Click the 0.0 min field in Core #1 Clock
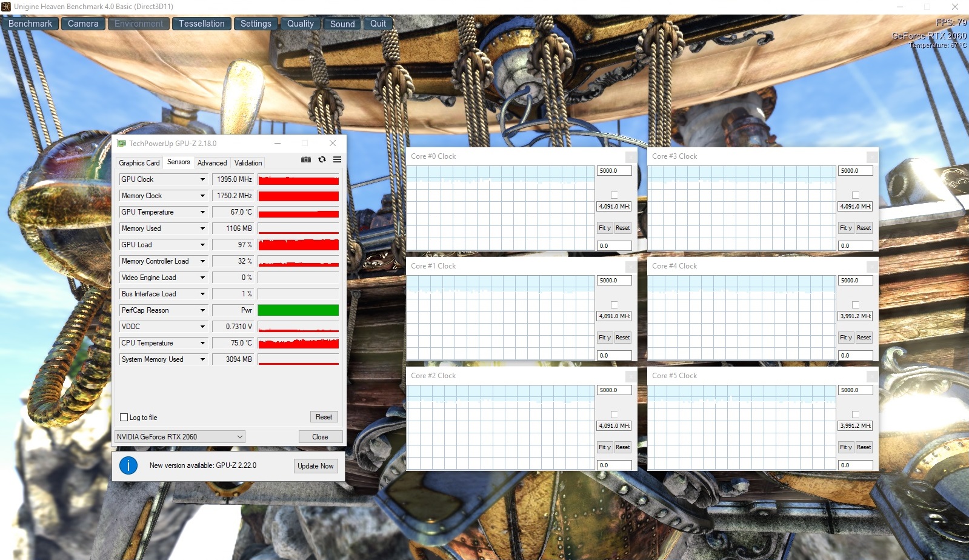Image resolution: width=969 pixels, height=560 pixels. [x=614, y=356]
